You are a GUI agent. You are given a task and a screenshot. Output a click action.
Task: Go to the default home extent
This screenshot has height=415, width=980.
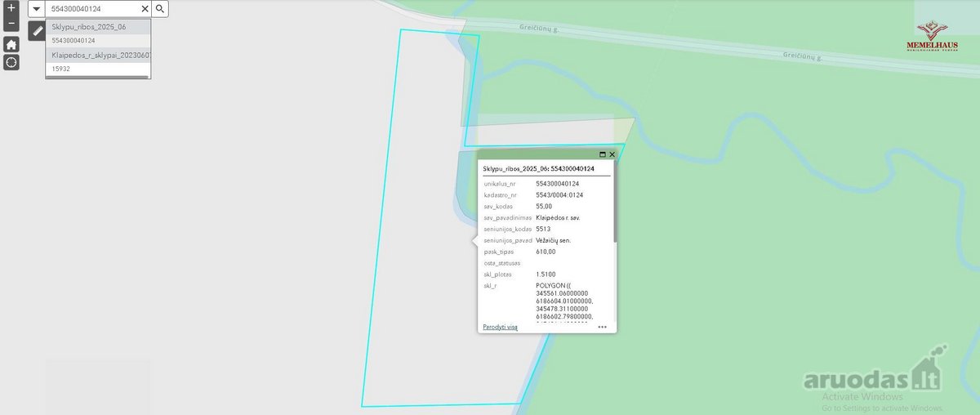tap(11, 44)
